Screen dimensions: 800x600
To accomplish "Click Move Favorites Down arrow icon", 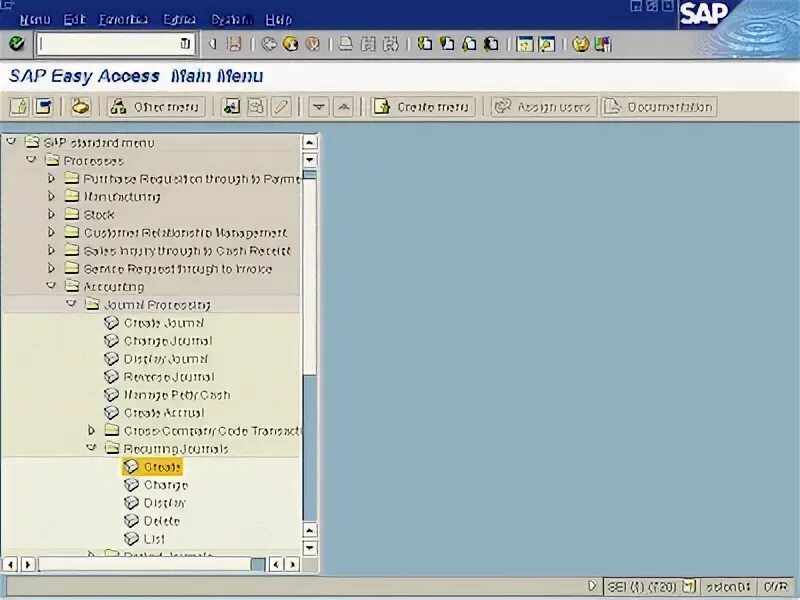I will 319,107.
